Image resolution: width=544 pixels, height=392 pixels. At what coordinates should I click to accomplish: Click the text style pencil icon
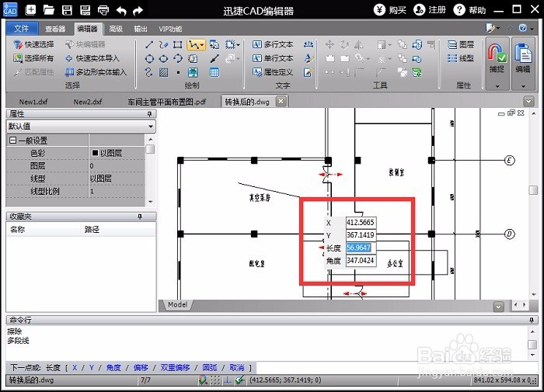pyautogui.click(x=309, y=58)
